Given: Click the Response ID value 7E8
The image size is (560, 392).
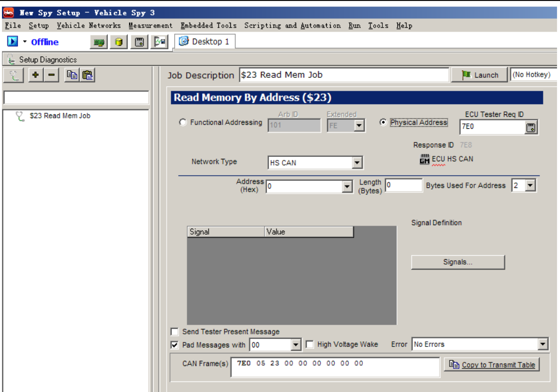Looking at the screenshot, I should coord(466,145).
